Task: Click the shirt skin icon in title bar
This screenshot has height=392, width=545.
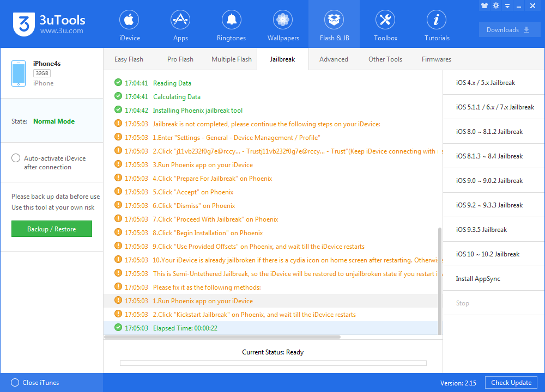Action: [485, 5]
